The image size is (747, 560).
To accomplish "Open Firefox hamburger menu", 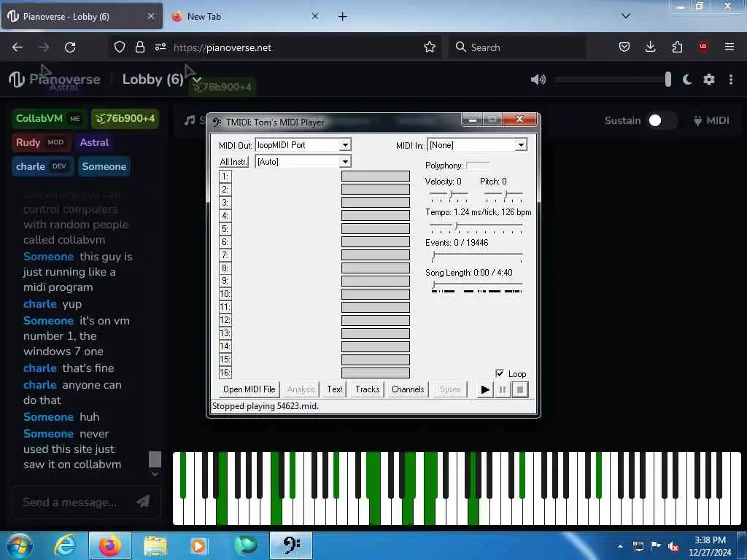I will (729, 47).
